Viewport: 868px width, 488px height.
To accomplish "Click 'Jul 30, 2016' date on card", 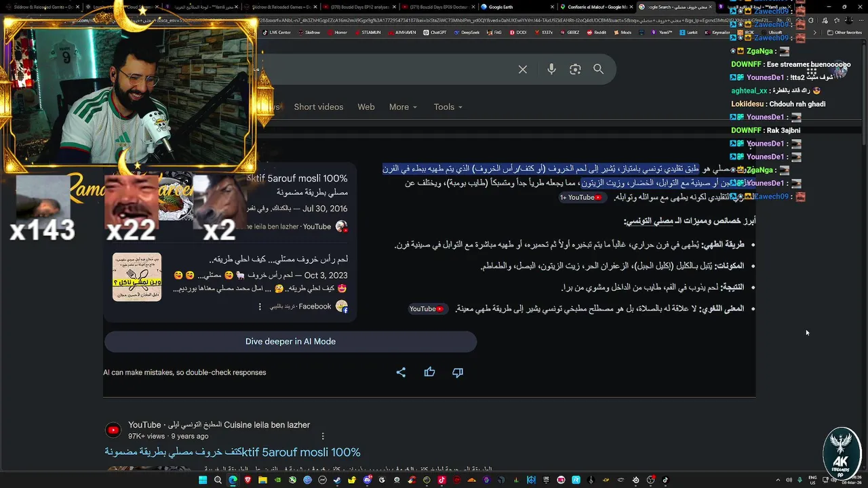I will click(x=325, y=209).
